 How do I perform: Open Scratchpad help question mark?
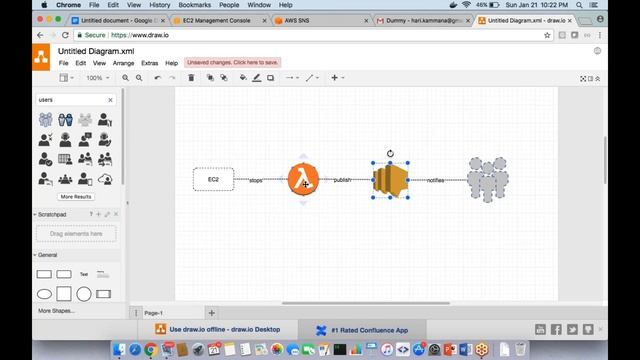[x=91, y=214]
